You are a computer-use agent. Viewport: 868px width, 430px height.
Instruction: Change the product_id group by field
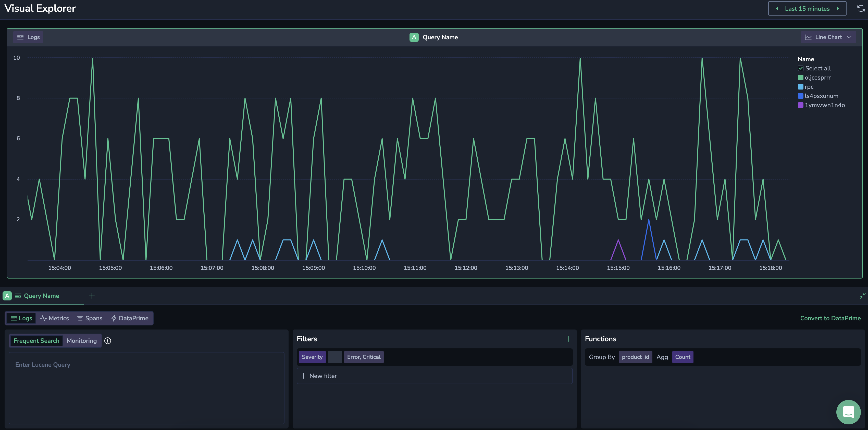[635, 357]
